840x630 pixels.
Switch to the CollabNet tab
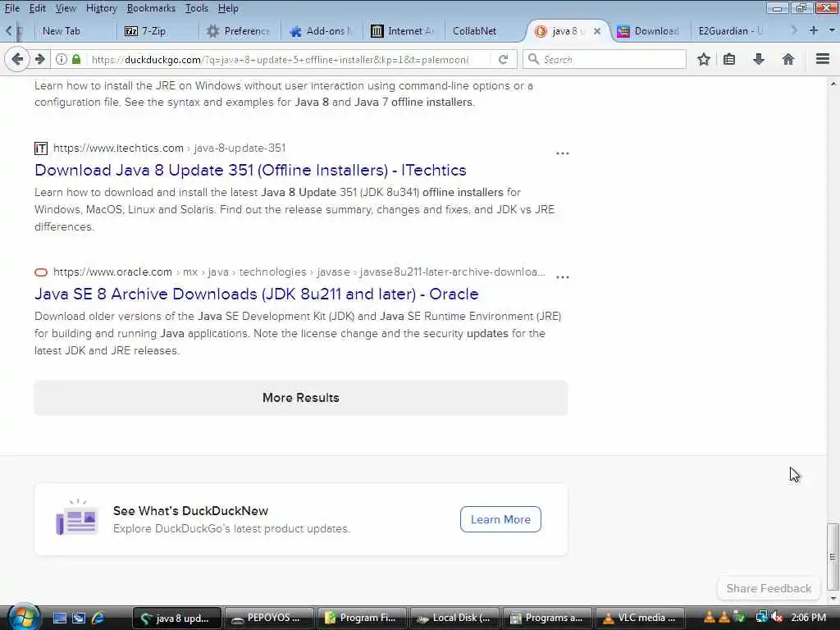(x=485, y=31)
